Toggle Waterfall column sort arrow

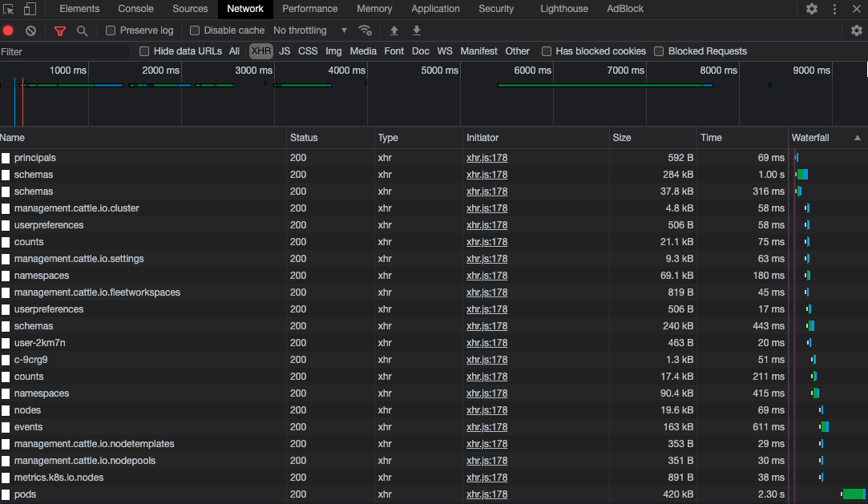(858, 138)
